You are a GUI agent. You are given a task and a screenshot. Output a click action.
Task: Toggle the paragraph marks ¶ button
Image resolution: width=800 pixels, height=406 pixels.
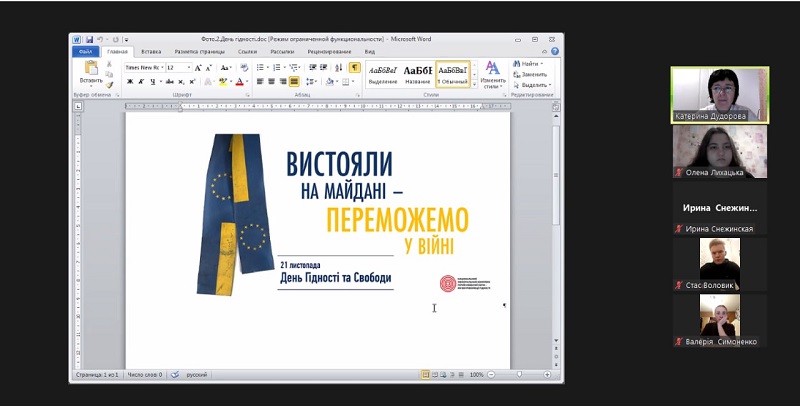354,67
